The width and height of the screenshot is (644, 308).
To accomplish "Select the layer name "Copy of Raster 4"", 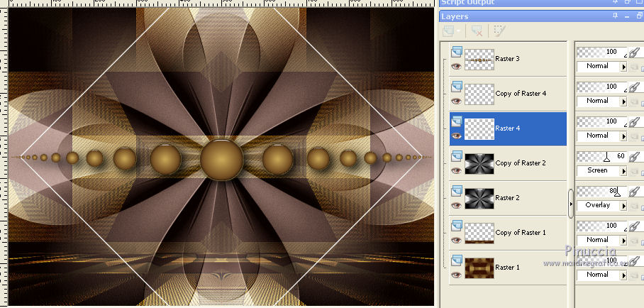I will [x=521, y=94].
